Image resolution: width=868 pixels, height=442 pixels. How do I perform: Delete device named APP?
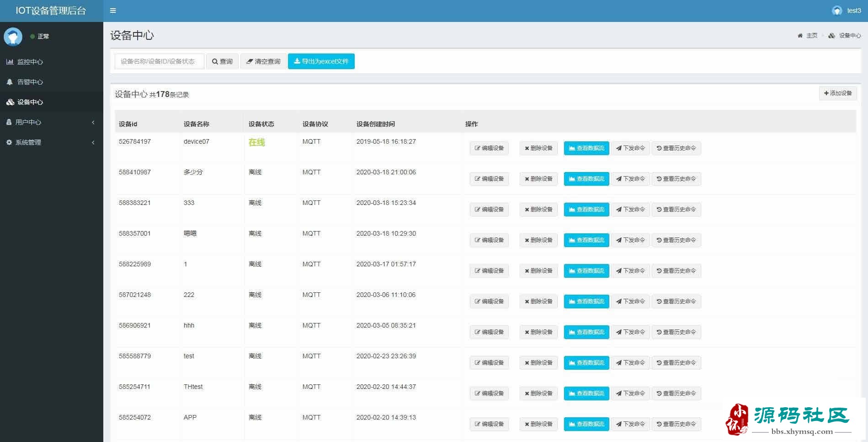[x=538, y=424]
